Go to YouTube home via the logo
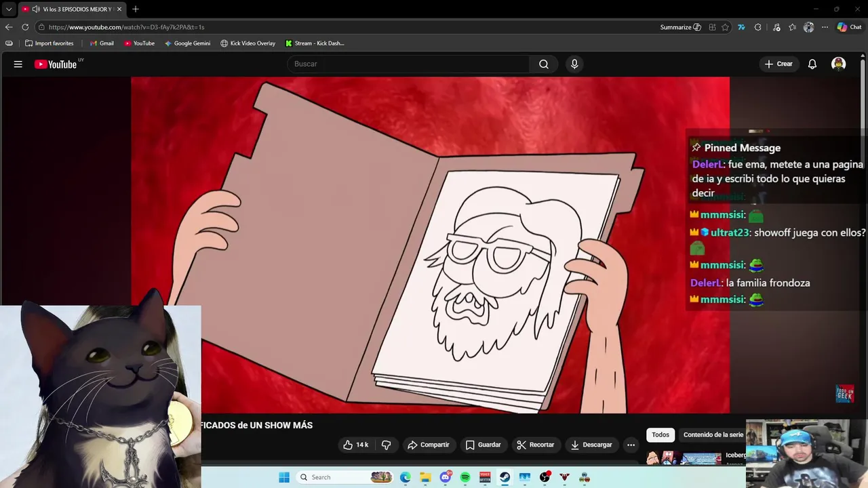Viewport: 868px width, 488px height. [56, 64]
